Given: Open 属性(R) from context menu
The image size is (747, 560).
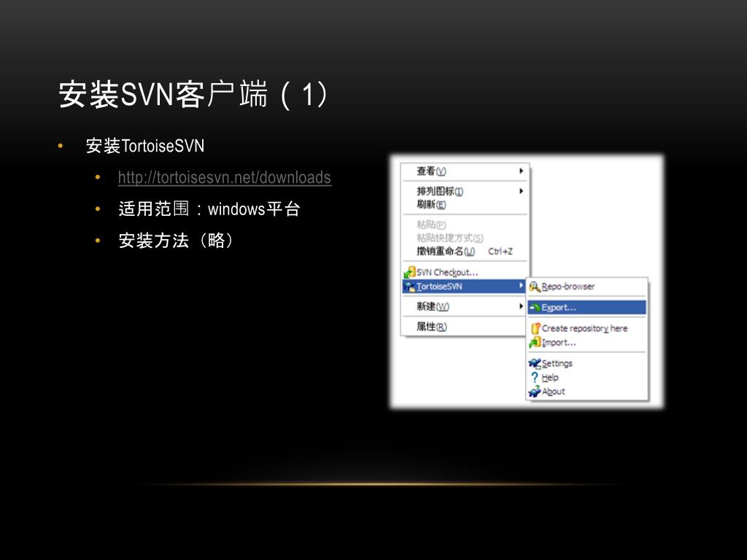Looking at the screenshot, I should pos(465,327).
